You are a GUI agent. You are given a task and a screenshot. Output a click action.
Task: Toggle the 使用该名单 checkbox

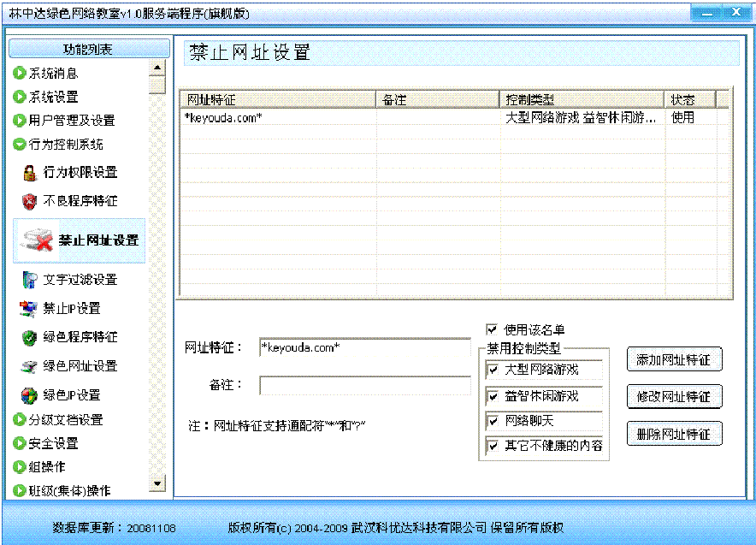coord(492,329)
